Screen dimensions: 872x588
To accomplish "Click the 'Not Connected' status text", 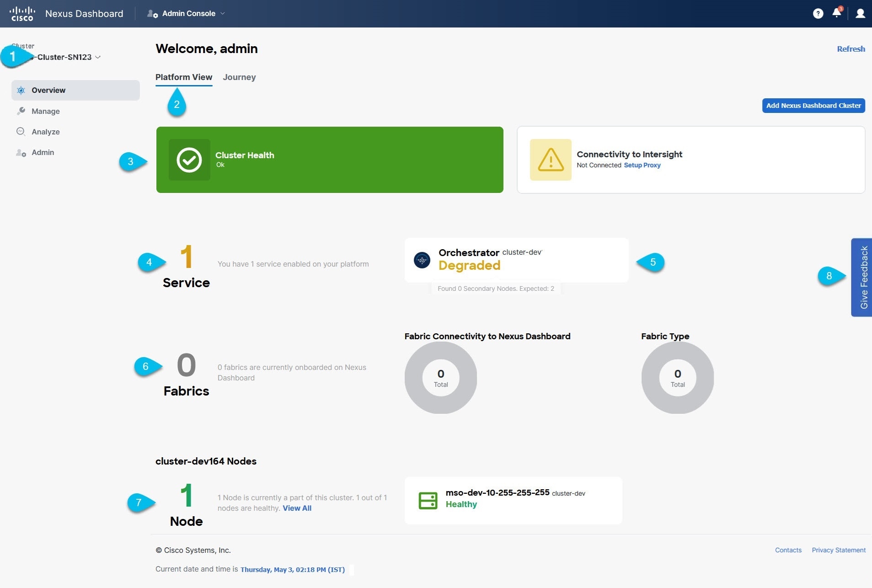I will 599,166.
